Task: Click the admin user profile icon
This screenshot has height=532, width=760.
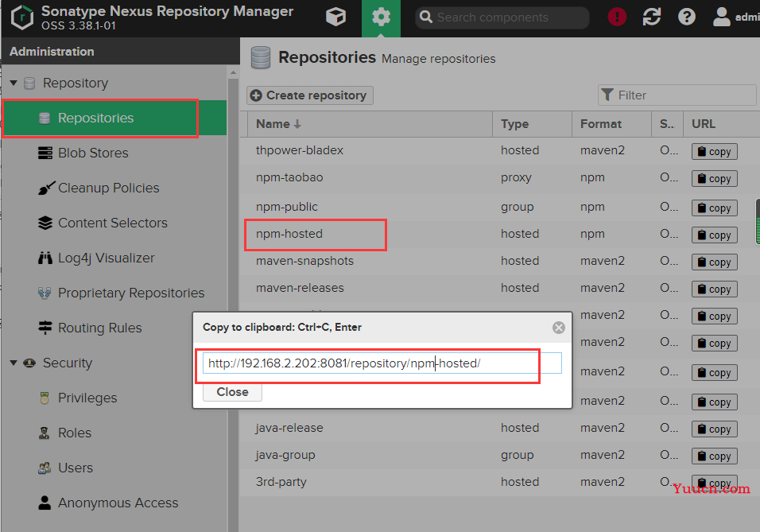Action: [x=722, y=17]
